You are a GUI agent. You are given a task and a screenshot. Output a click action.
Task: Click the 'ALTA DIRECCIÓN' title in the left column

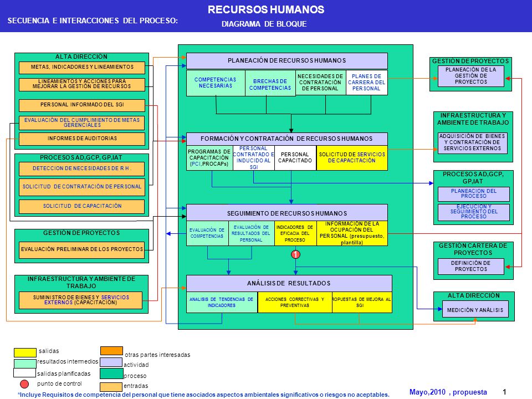81,57
